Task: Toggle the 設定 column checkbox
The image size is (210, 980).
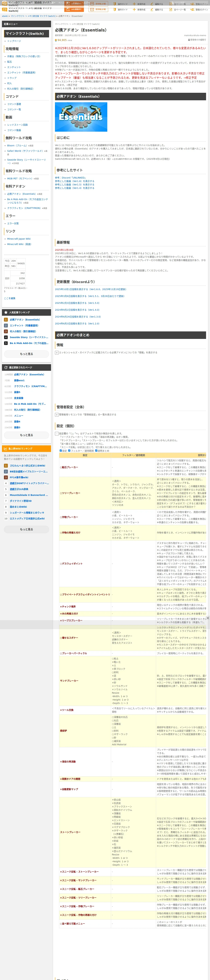Action: [61, 450]
